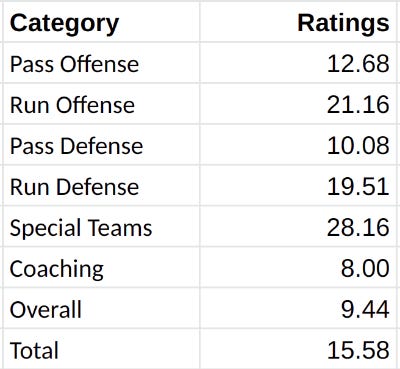
Task: Select the 12.68 rating cell
Action: tap(298, 63)
